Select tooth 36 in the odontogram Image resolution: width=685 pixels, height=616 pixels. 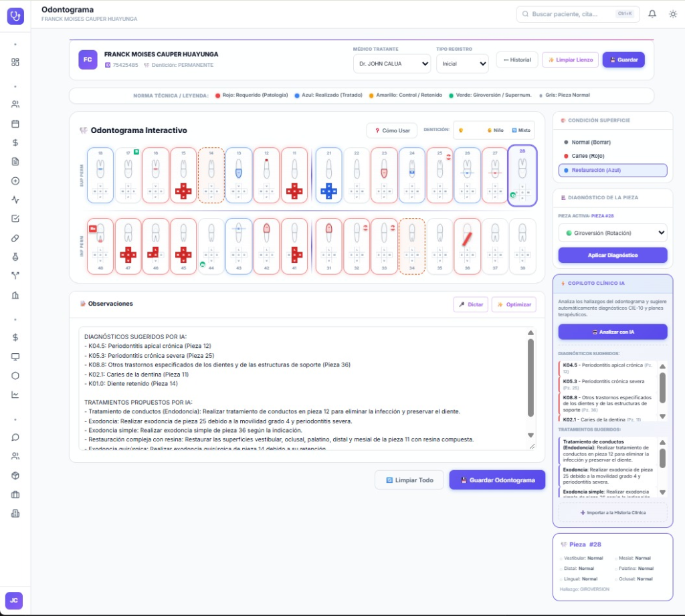pos(467,246)
